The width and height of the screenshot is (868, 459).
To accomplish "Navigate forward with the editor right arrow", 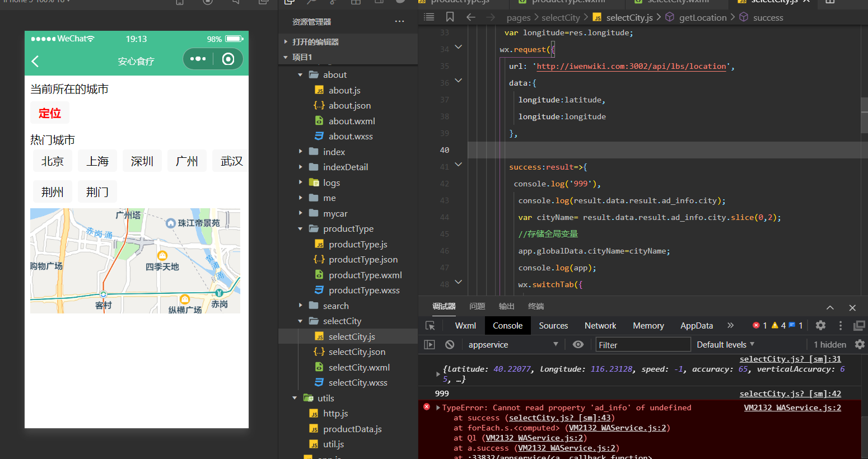I will pos(491,17).
